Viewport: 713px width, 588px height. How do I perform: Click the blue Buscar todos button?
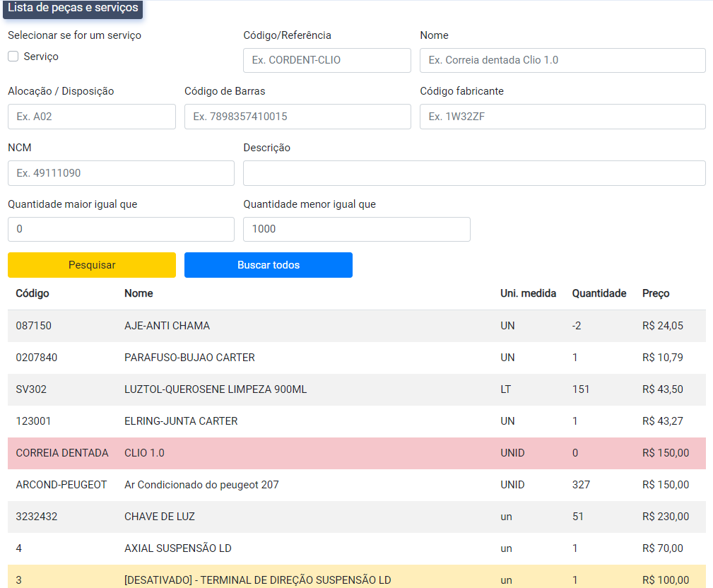click(268, 265)
